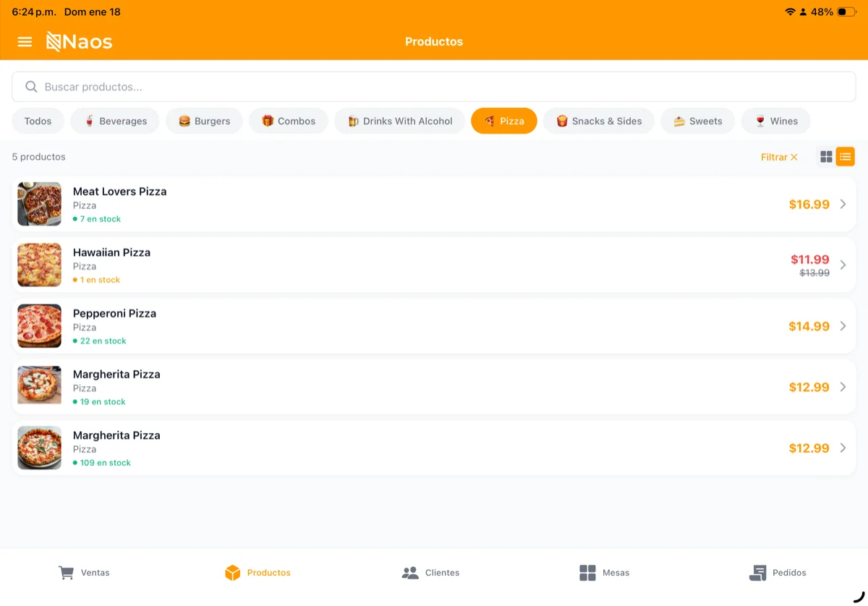Go to the Mesas tab
Screen dimensions: 868x606
point(604,573)
